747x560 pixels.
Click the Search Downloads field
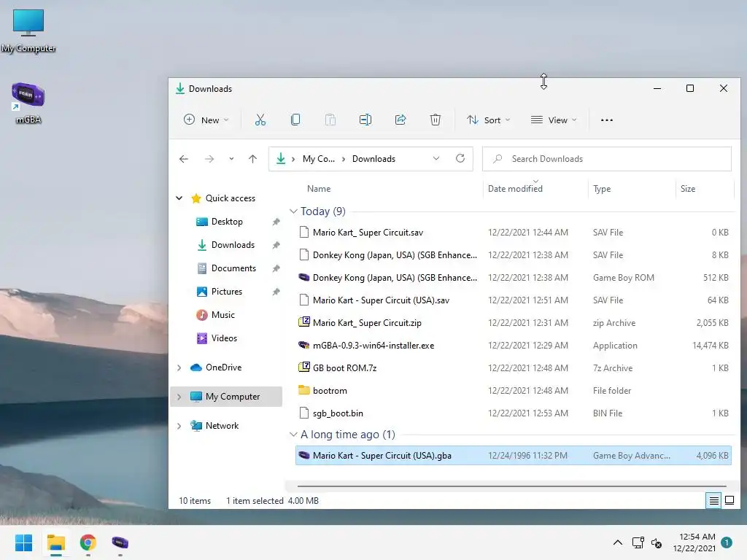(607, 158)
